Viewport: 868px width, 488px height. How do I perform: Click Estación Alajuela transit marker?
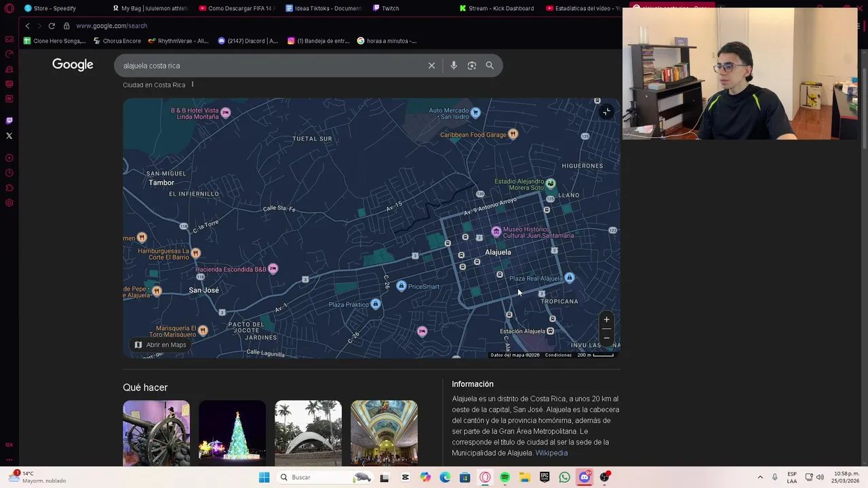click(x=550, y=331)
